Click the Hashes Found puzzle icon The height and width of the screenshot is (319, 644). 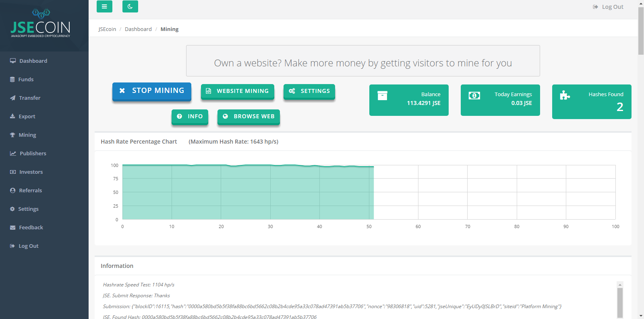[565, 95]
